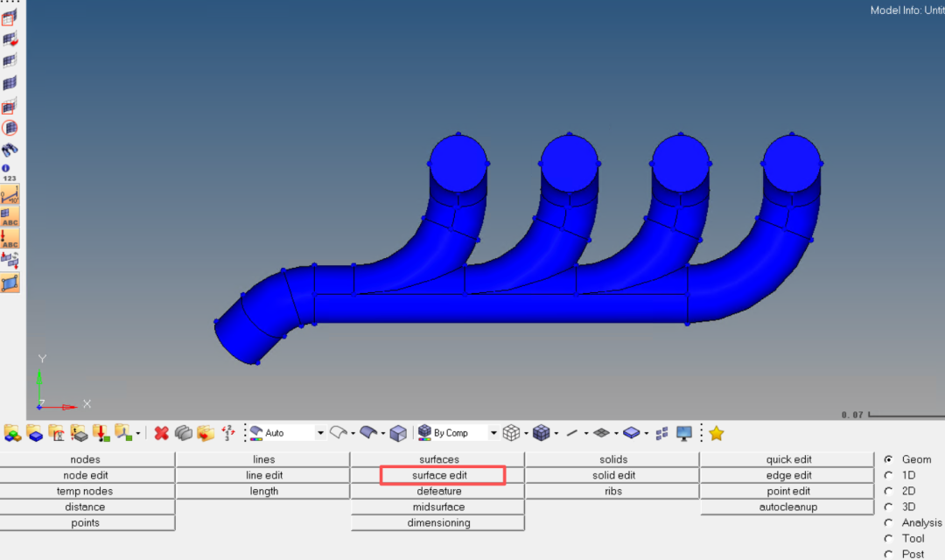This screenshot has height=560, width=945.
Task: Open the midsurface panel
Action: point(438,507)
